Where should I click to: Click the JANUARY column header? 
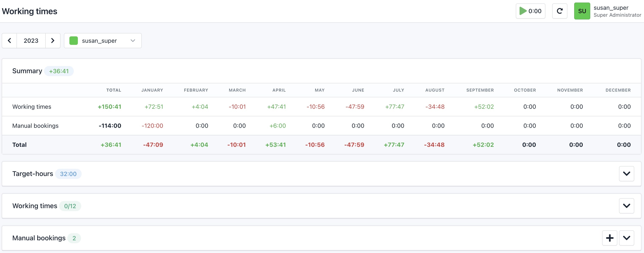tap(152, 90)
